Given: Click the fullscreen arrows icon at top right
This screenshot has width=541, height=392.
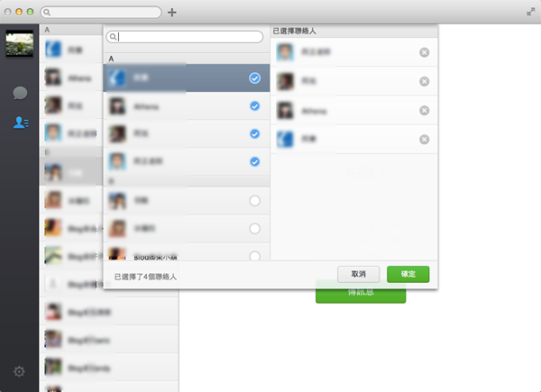Looking at the screenshot, I should (x=530, y=12).
